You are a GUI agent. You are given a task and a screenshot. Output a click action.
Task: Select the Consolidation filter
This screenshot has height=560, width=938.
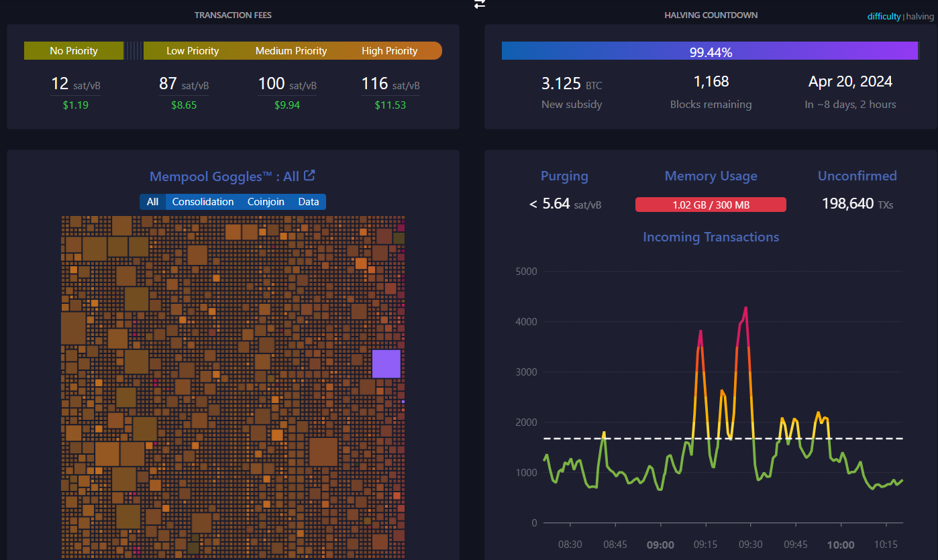coord(203,202)
